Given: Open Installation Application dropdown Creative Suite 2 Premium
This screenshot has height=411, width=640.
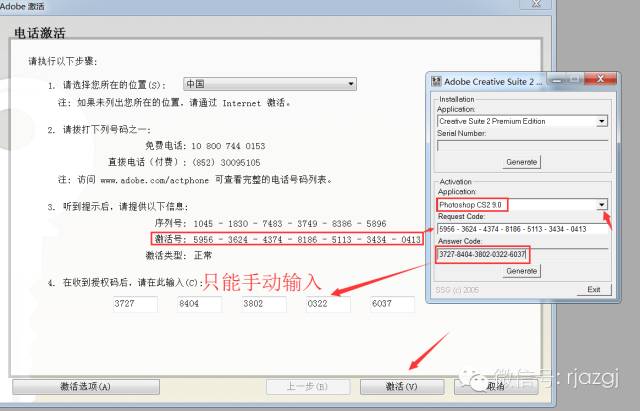Looking at the screenshot, I should pos(522,121).
